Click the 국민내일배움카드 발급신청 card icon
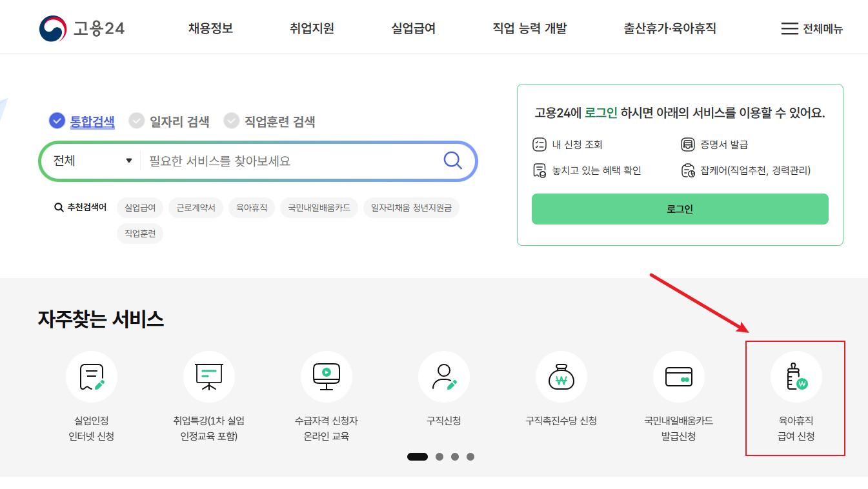 (678, 376)
